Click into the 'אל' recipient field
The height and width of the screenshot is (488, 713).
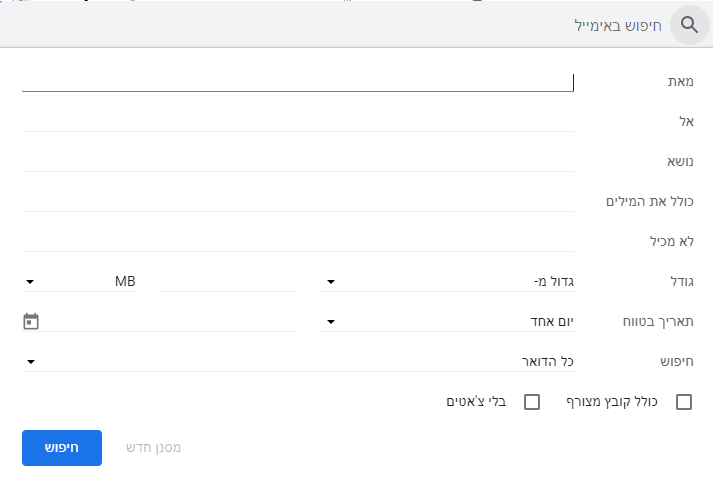(x=297, y=121)
